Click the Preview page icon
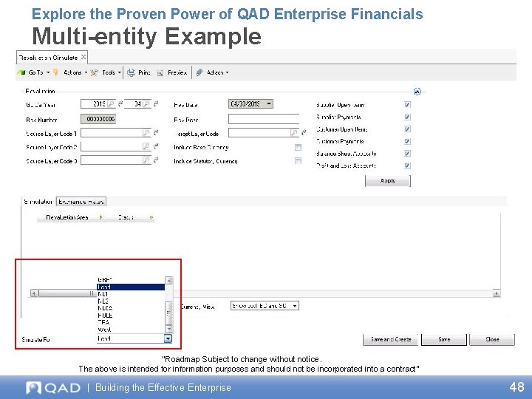The width and height of the screenshot is (532, 399). (x=160, y=72)
